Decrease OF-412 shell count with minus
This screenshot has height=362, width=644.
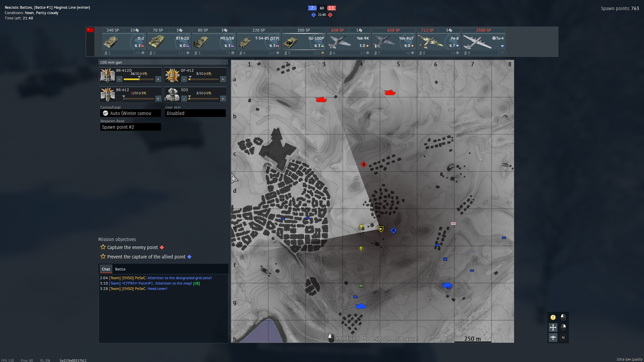[x=184, y=79]
